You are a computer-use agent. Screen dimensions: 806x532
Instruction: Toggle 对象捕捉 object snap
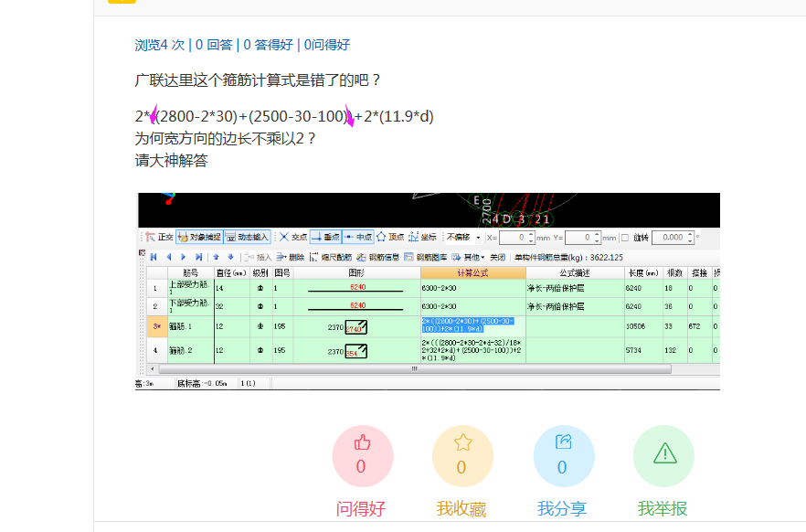click(x=199, y=237)
